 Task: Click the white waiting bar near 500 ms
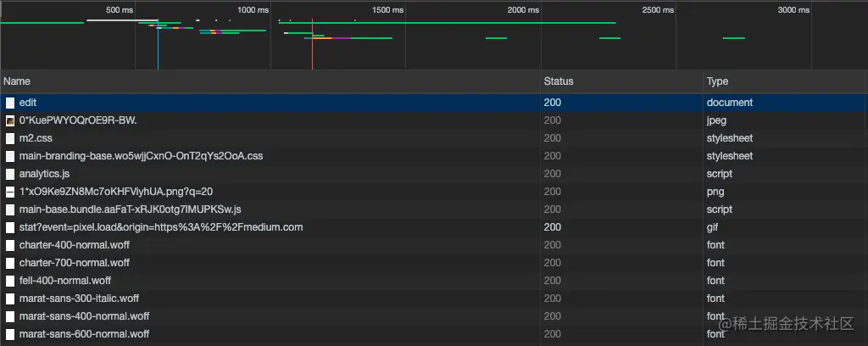click(x=122, y=20)
